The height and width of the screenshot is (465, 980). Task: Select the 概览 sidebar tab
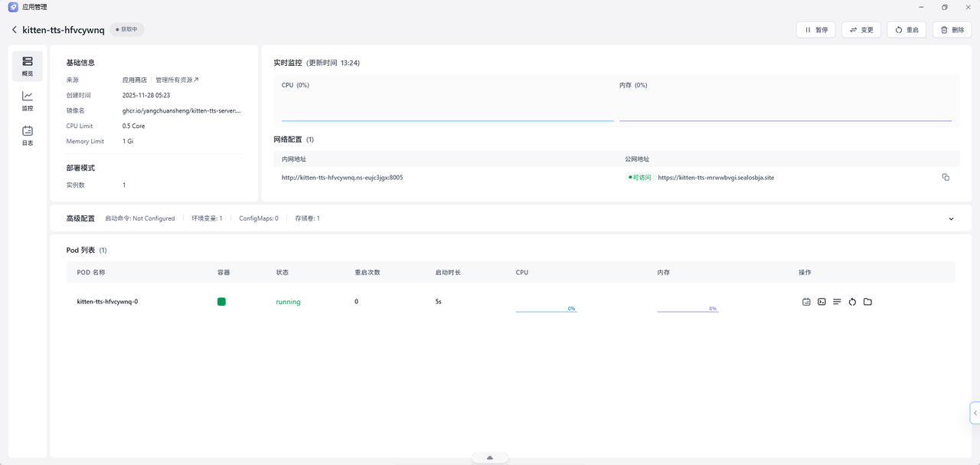pyautogui.click(x=28, y=67)
